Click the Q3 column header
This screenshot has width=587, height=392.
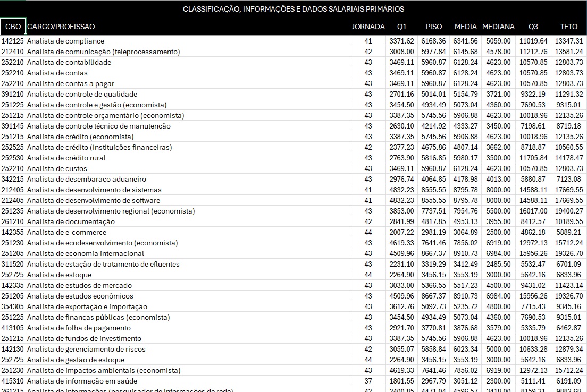tap(533, 27)
